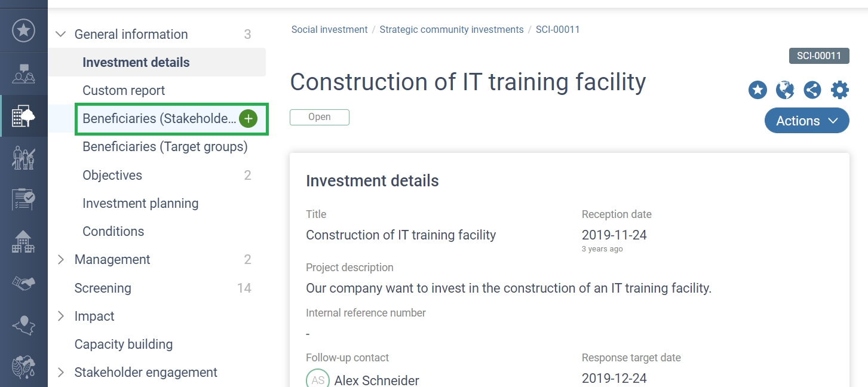This screenshot has width=868, height=387.
Task: Open the Actions dropdown
Action: 806,121
